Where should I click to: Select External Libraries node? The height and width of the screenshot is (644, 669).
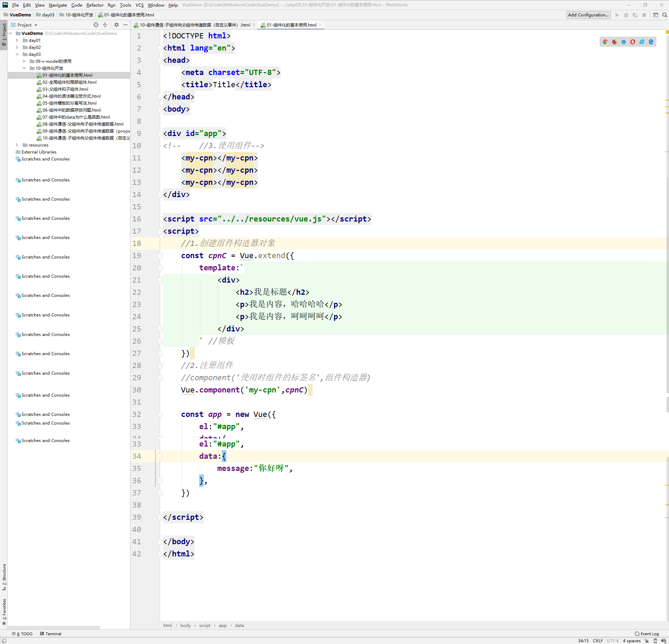coord(39,152)
